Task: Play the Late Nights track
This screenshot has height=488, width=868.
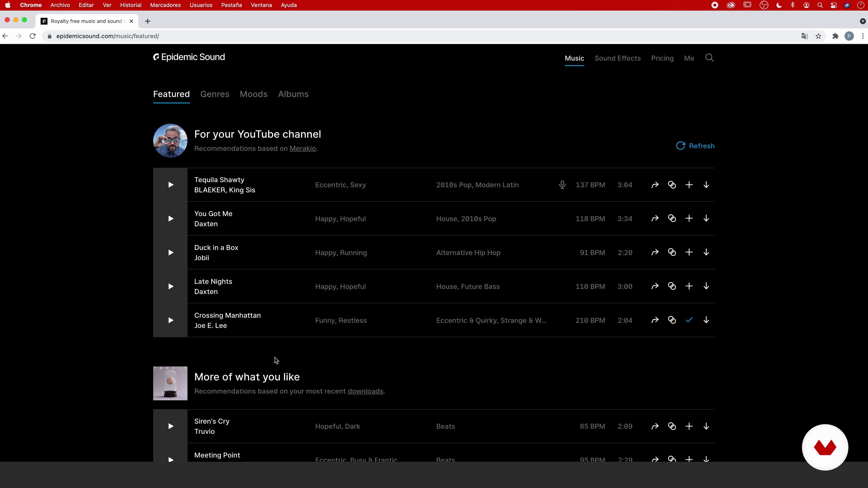Action: click(x=170, y=286)
